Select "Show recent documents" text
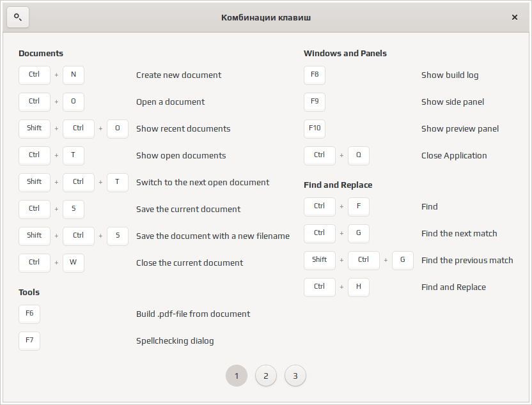The image size is (532, 405). tap(184, 128)
